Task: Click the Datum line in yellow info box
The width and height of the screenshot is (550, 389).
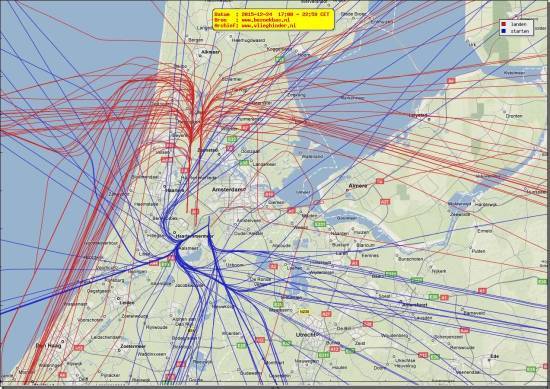Action: point(272,14)
